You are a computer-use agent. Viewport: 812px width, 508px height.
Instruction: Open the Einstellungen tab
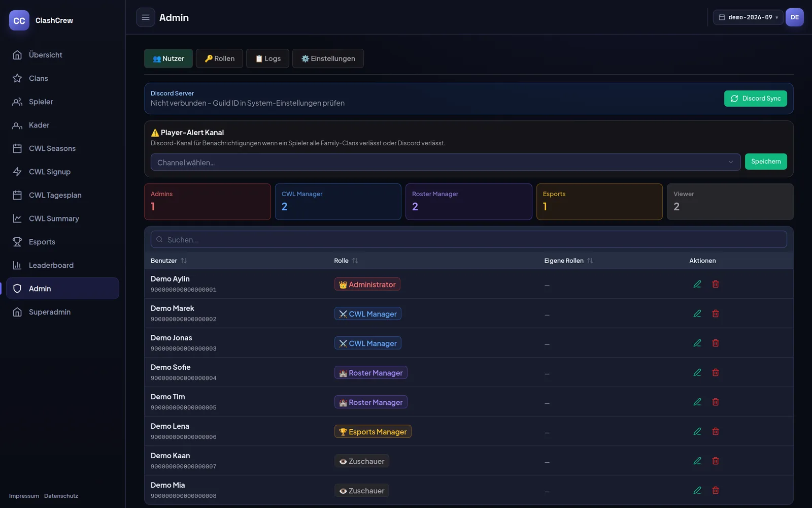328,58
